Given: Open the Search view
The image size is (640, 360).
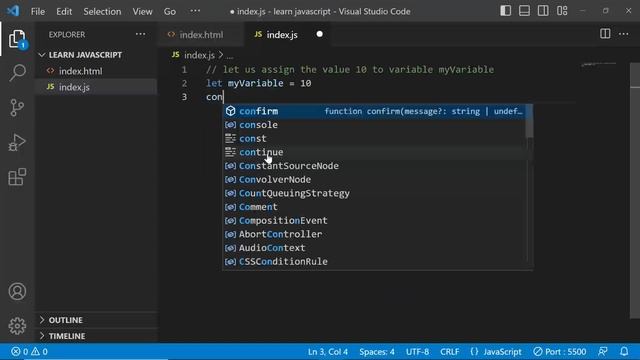Looking at the screenshot, I should (x=17, y=73).
